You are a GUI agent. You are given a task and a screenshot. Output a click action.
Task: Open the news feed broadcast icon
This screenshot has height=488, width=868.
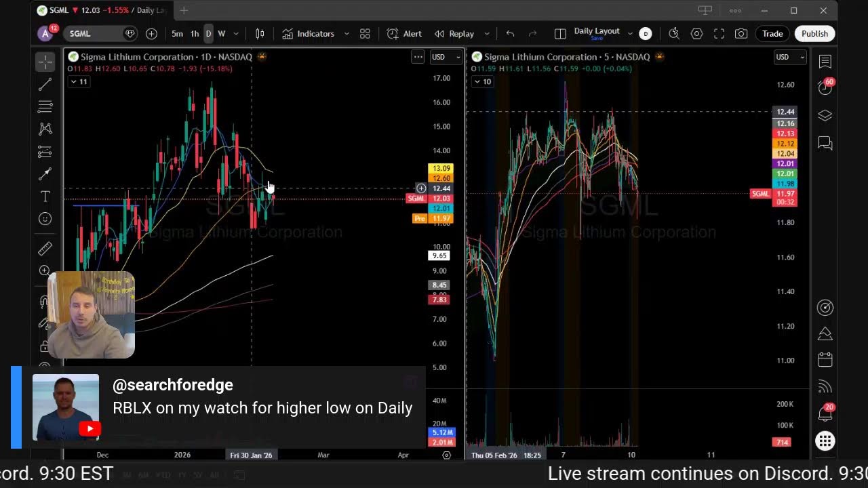tap(825, 386)
